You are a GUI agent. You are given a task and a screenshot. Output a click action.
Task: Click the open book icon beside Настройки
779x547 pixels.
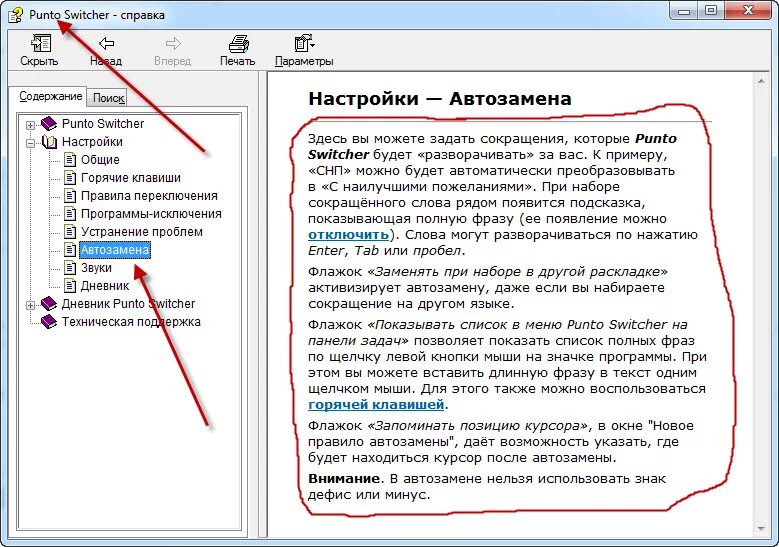pos(49,142)
